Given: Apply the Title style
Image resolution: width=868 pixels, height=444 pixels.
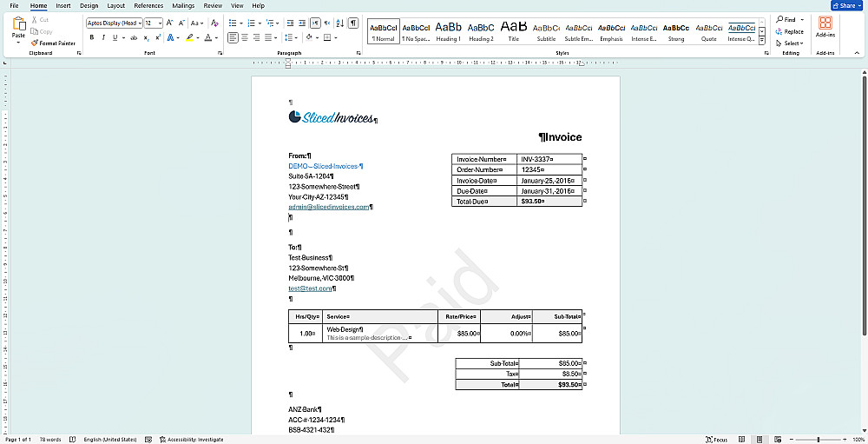Looking at the screenshot, I should 513,31.
